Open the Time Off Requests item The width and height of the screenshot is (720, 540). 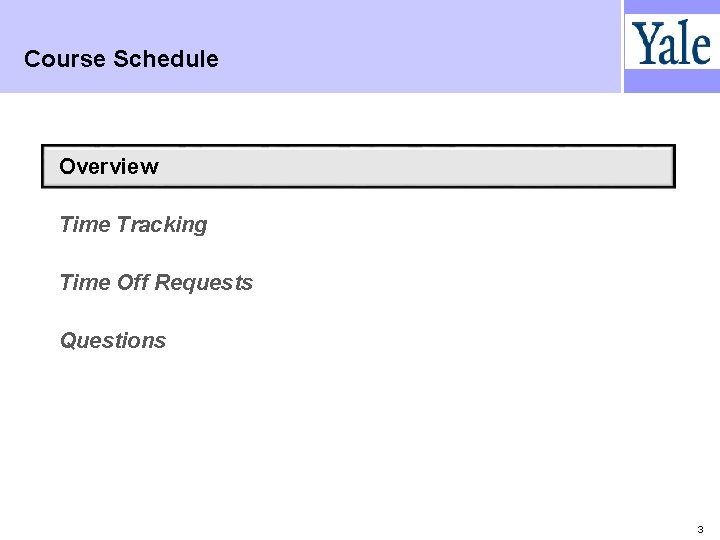(x=156, y=282)
